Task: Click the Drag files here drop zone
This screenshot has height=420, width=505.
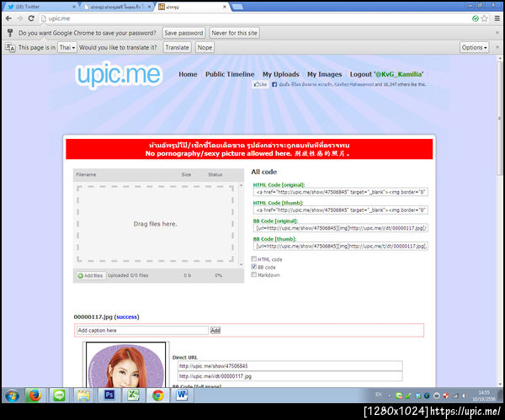Action: (155, 224)
